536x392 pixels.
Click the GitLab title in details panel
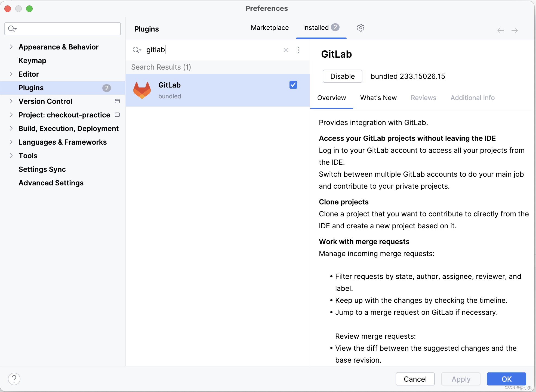pyautogui.click(x=337, y=54)
